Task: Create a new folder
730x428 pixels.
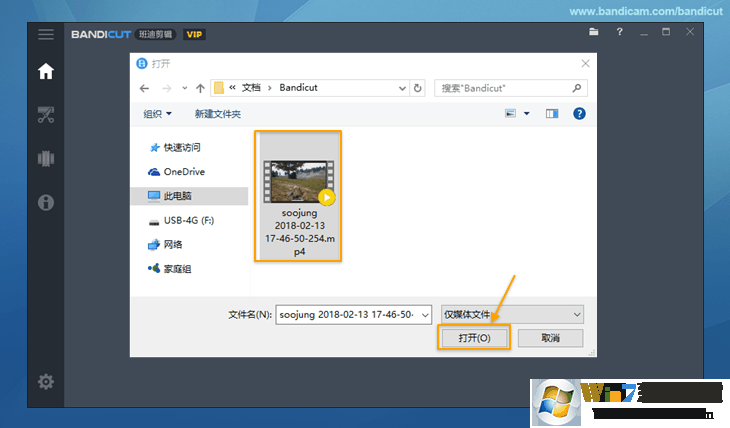Action: click(217, 114)
